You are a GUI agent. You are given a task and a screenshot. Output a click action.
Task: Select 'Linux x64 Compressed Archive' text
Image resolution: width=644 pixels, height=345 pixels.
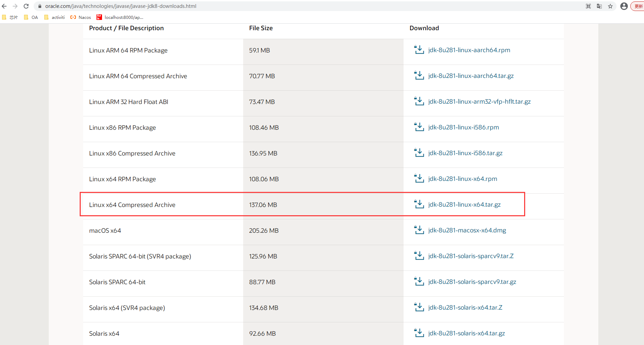(132, 205)
